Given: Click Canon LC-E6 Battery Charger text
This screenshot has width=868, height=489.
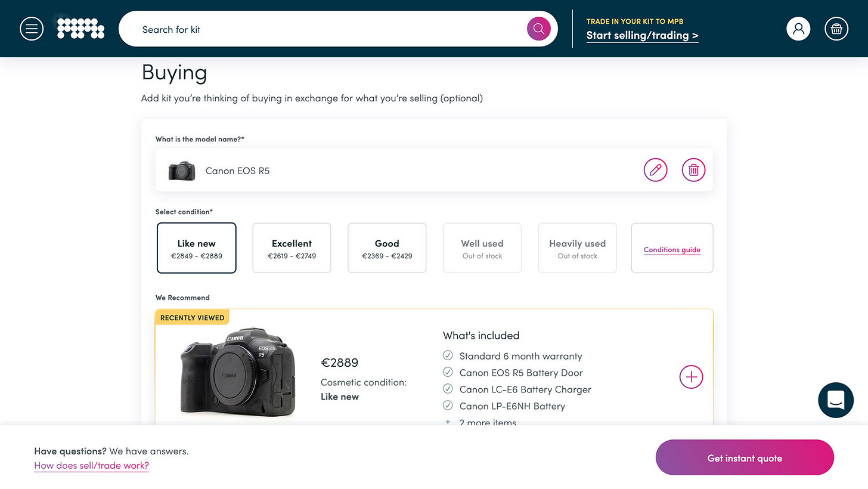Looking at the screenshot, I should [x=525, y=389].
